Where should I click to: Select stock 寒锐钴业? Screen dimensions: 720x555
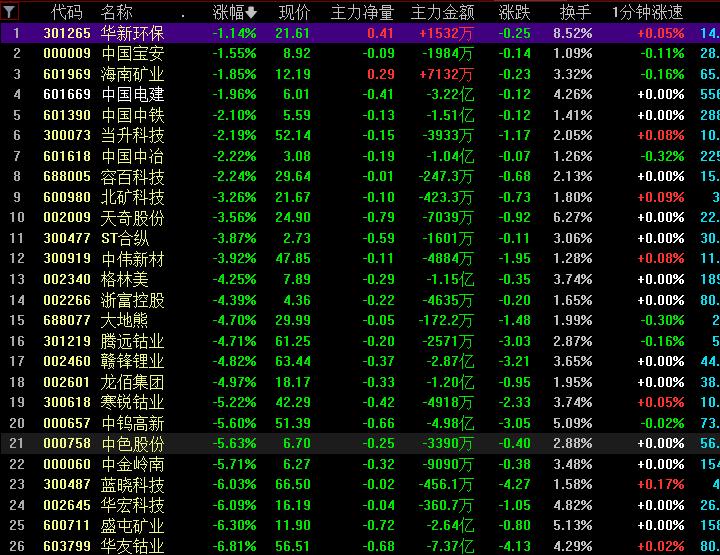133,403
